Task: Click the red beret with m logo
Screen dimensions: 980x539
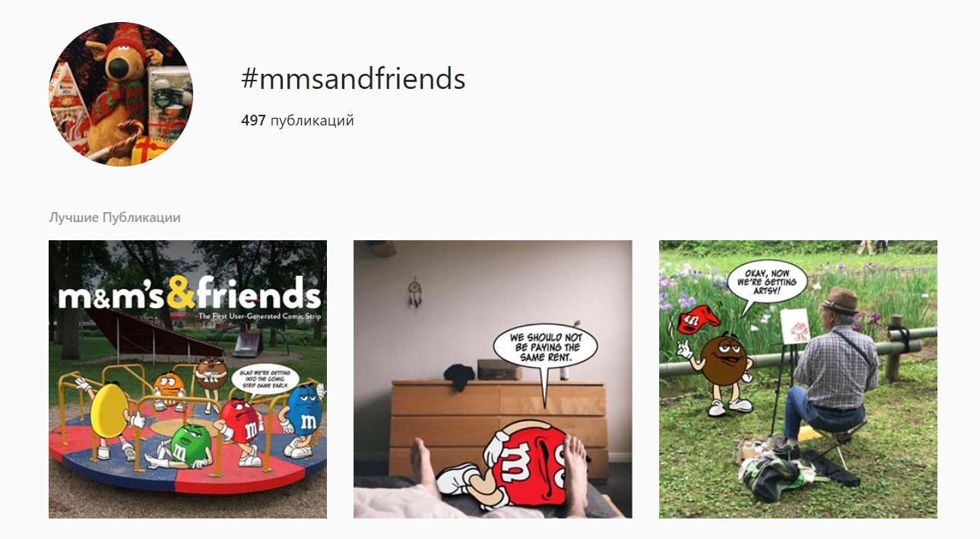Action: pos(699,318)
